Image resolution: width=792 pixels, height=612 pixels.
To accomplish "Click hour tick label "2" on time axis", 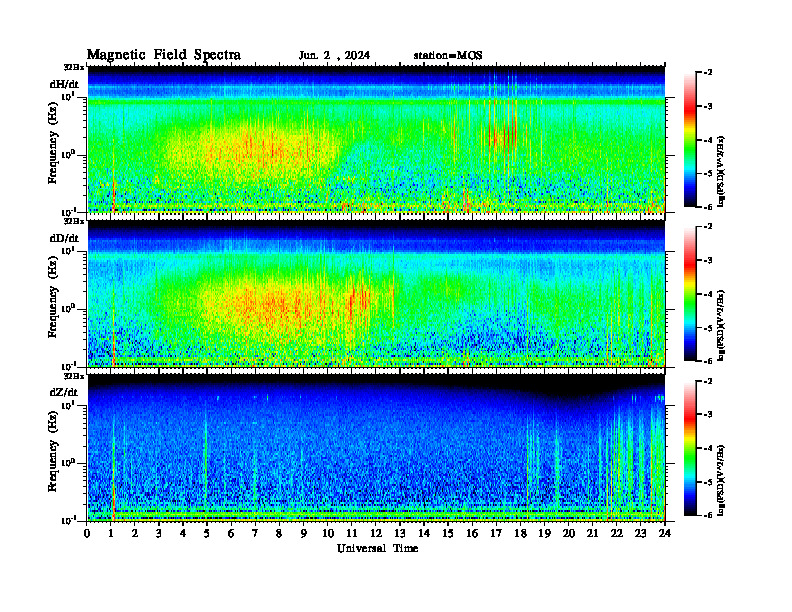I will coord(135,534).
